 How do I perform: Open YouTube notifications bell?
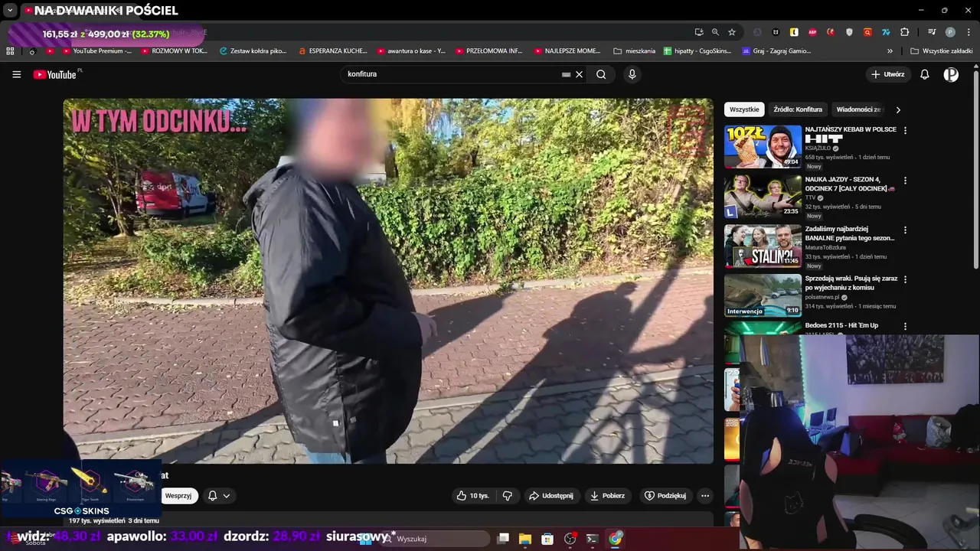tap(925, 74)
